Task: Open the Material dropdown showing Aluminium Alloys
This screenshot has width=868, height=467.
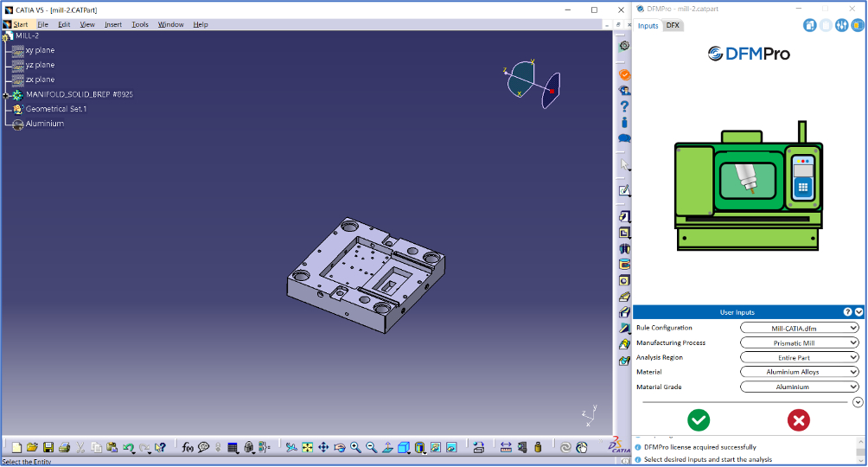Action: click(800, 372)
